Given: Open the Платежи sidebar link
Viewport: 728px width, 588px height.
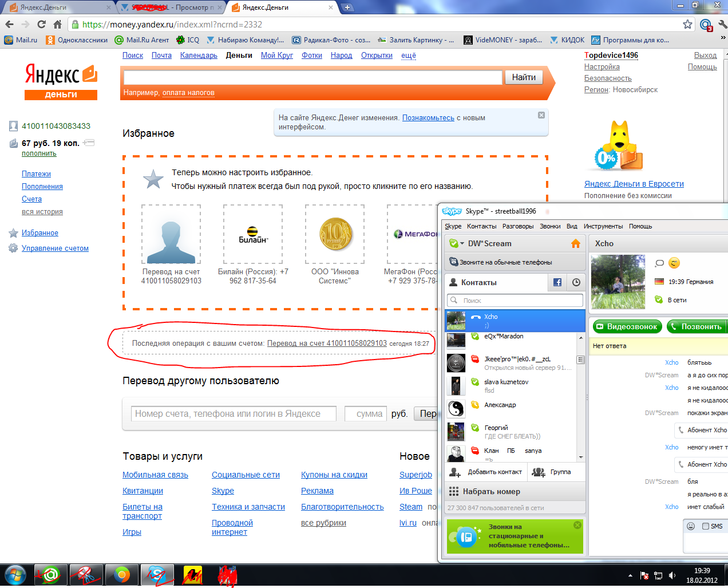Looking at the screenshot, I should coord(36,174).
